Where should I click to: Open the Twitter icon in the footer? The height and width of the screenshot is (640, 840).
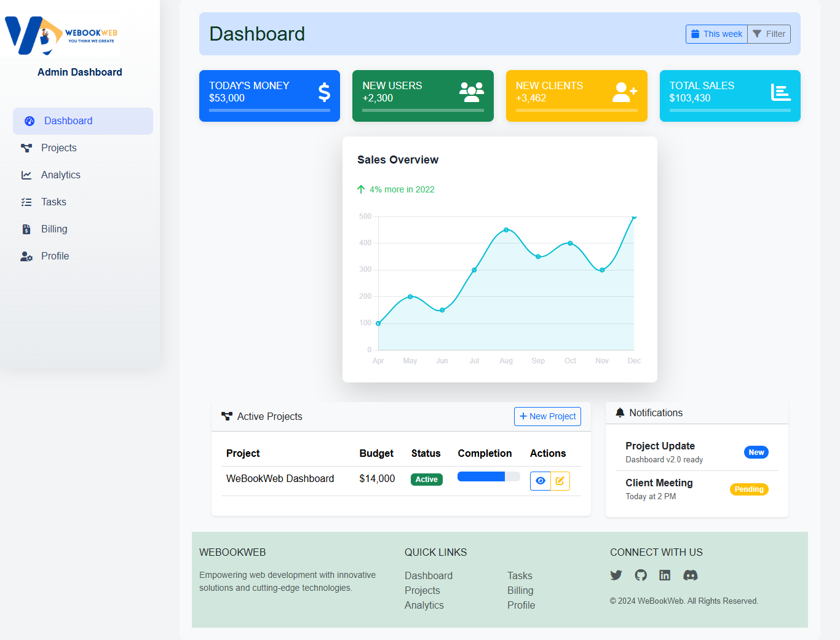point(616,575)
